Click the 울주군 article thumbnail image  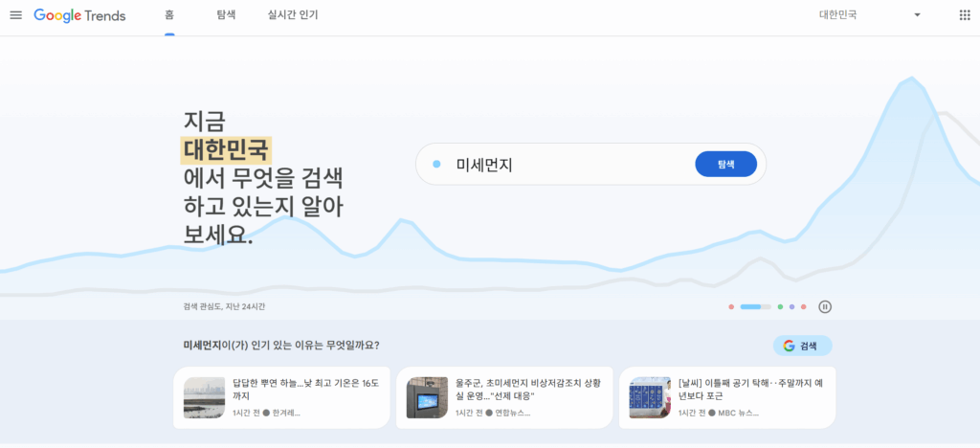click(x=427, y=397)
